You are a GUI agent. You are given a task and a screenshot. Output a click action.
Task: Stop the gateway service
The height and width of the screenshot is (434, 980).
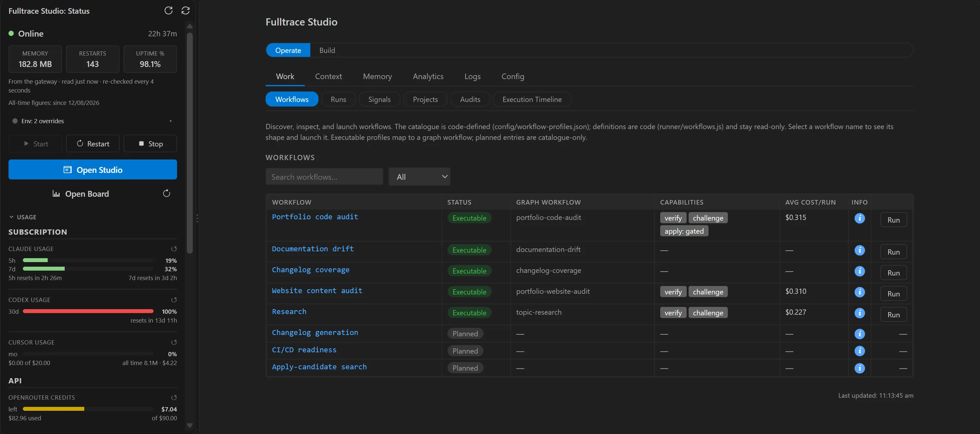pos(150,143)
